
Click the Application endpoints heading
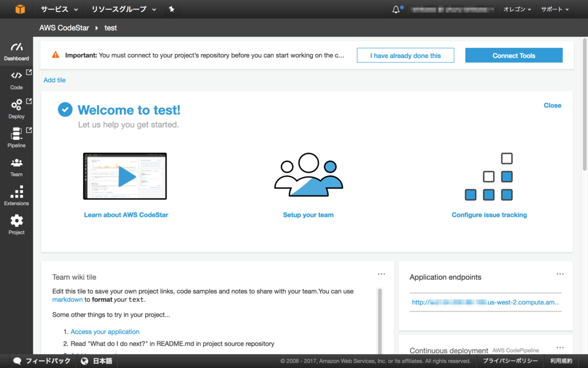tap(445, 277)
